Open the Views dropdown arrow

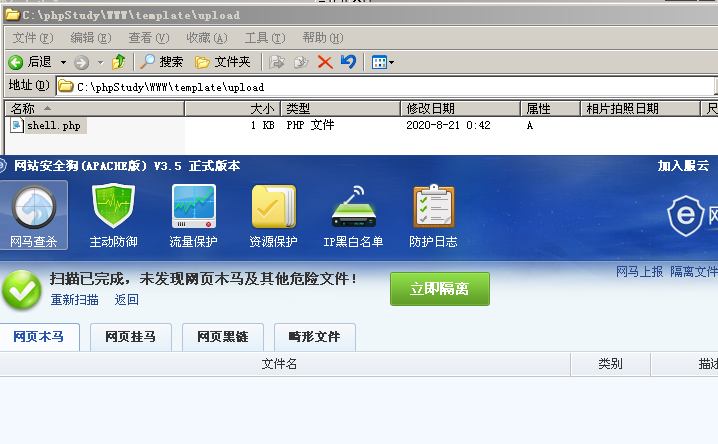[392, 62]
